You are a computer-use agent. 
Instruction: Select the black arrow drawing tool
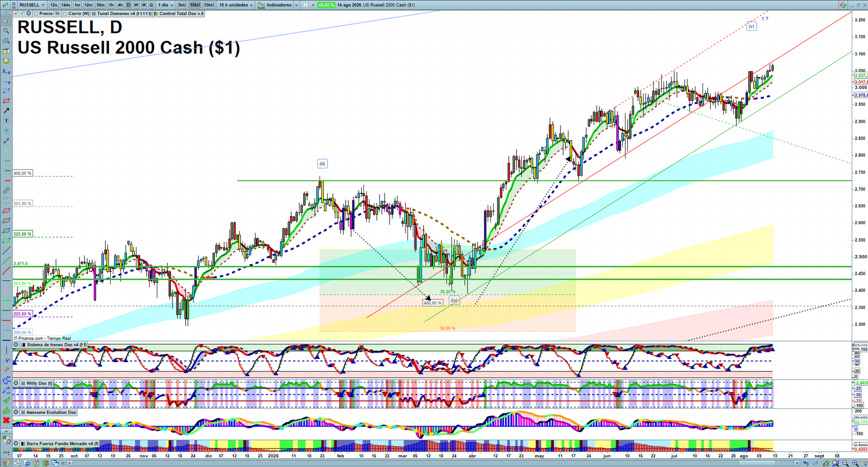pyautogui.click(x=6, y=111)
